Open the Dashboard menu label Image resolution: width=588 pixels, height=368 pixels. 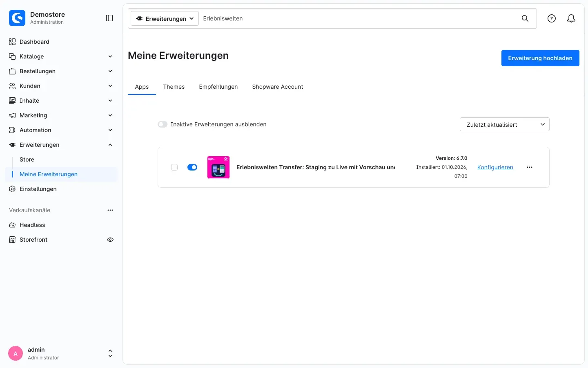[x=34, y=42]
